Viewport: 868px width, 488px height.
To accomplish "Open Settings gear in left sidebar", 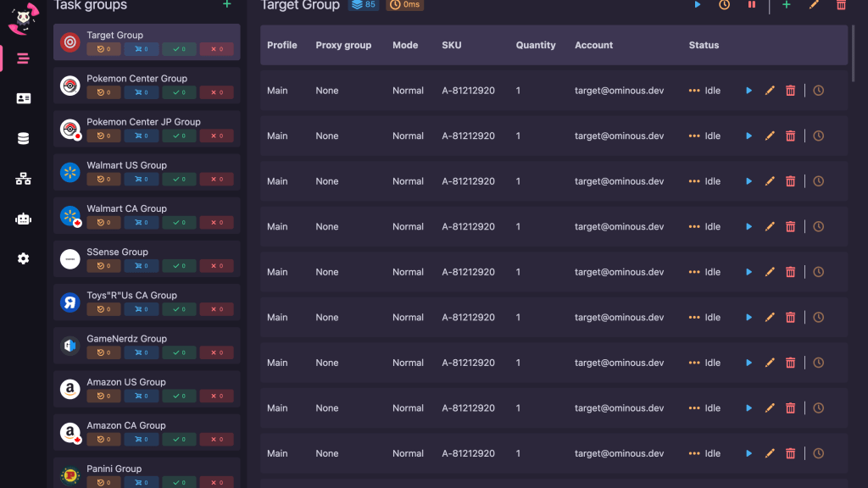I will (23, 258).
